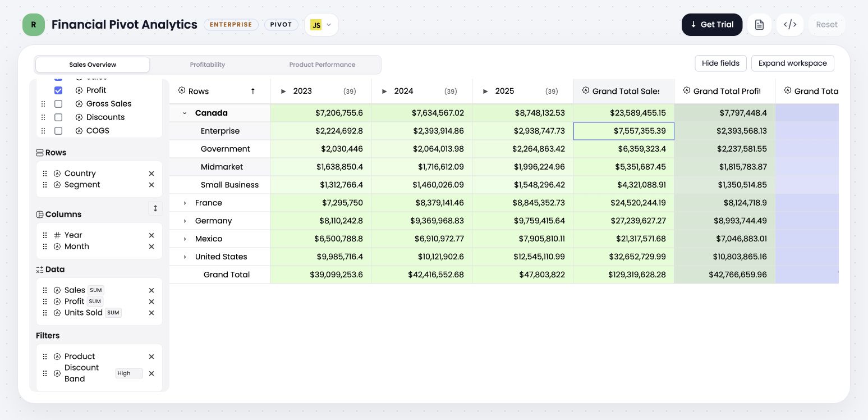Click the High value on Discount Band filter

(x=129, y=373)
